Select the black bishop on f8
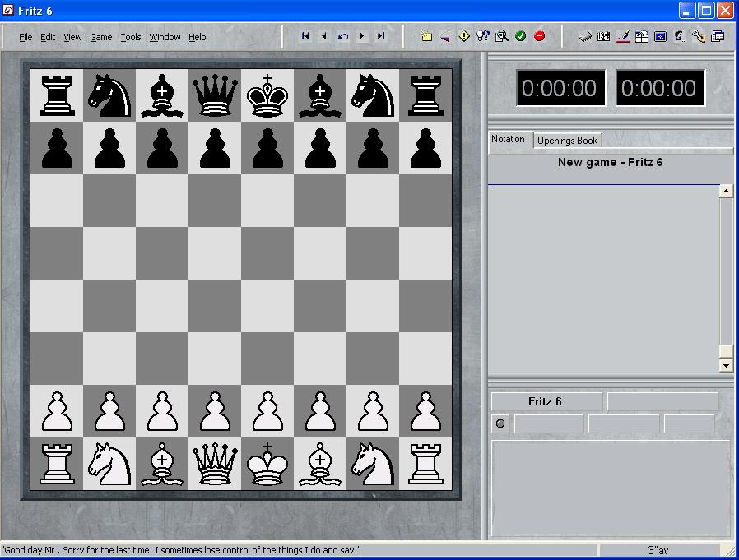Viewport: 739px width, 560px height. pyautogui.click(x=320, y=95)
